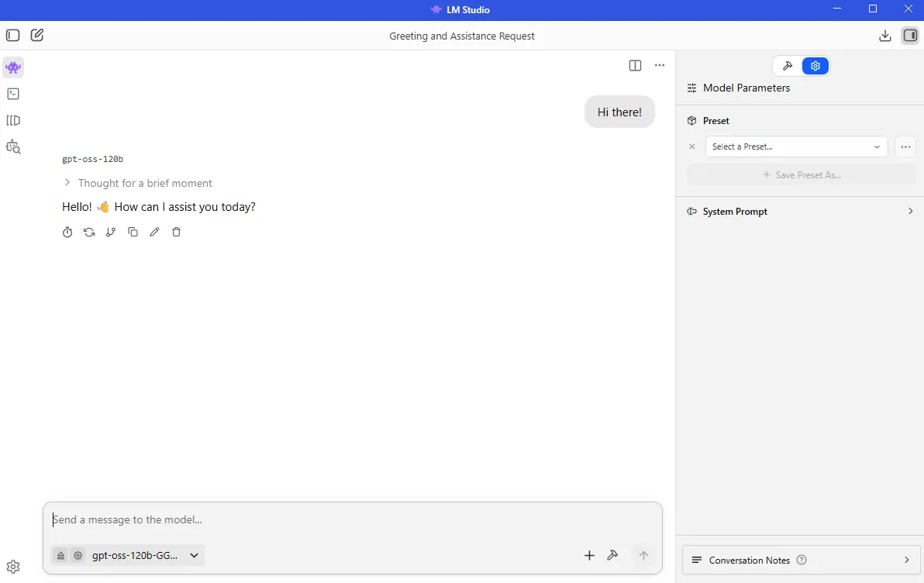Image resolution: width=924 pixels, height=583 pixels.
Task: Edit the assistant message with pencil icon
Action: (154, 232)
